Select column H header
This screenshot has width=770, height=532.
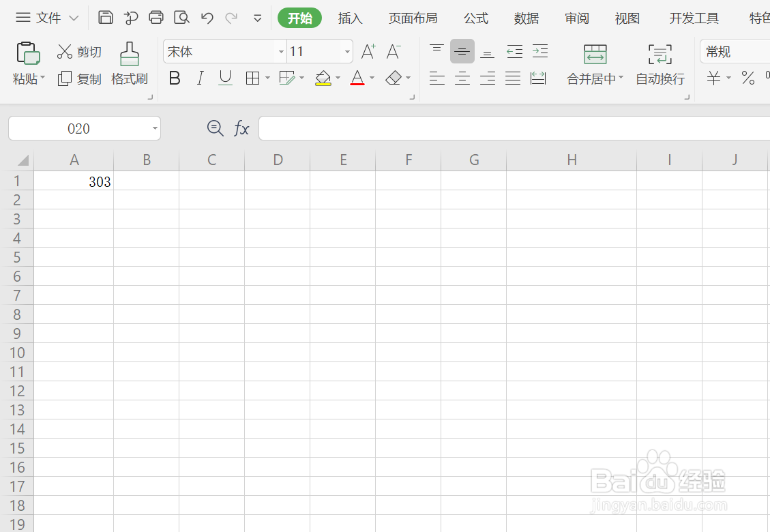coord(572,160)
